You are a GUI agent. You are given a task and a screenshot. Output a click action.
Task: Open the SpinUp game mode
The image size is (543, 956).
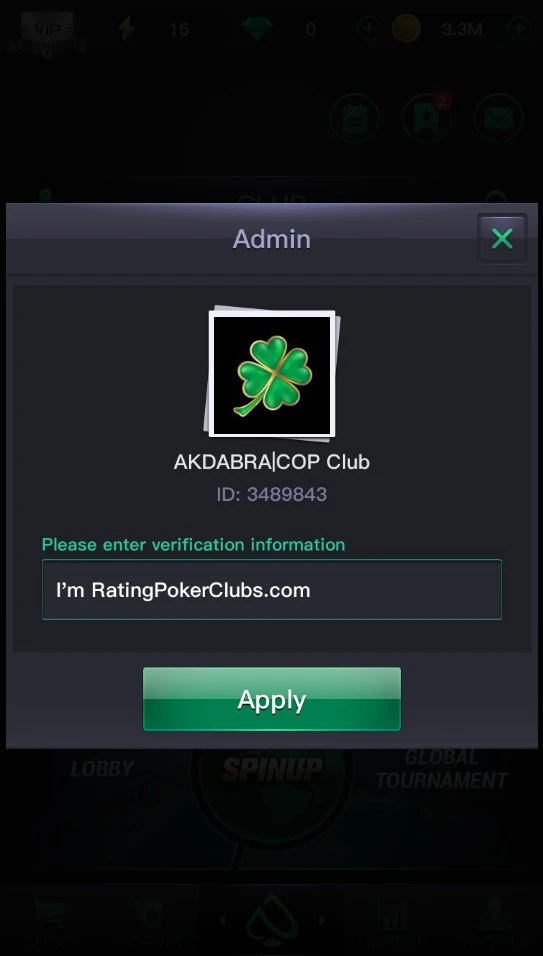tap(272, 769)
